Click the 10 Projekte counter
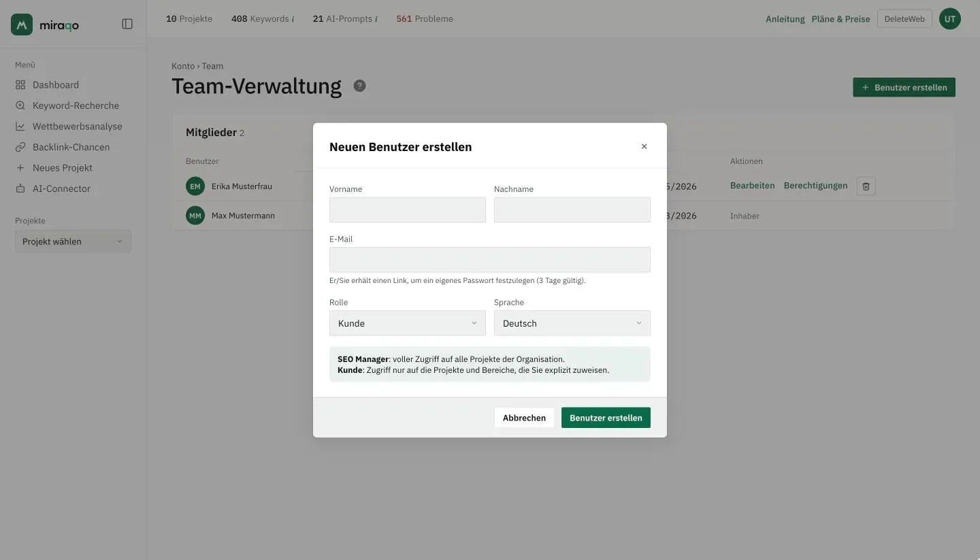 tap(189, 19)
